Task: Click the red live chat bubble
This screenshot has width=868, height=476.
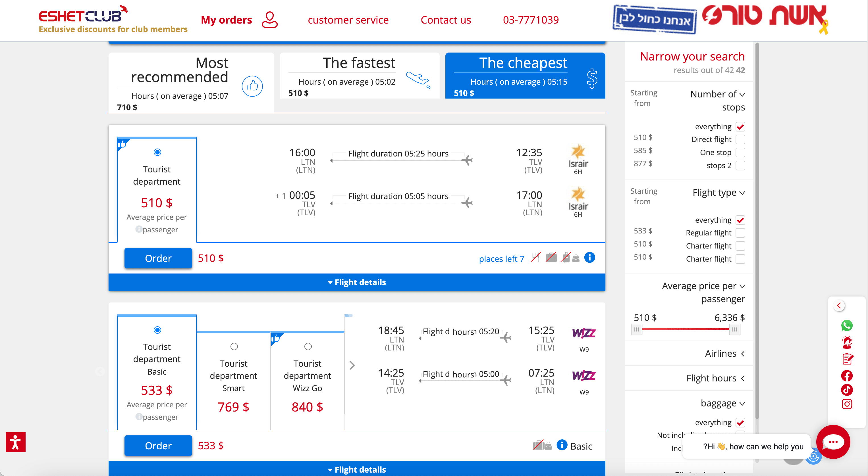Action: click(x=833, y=442)
